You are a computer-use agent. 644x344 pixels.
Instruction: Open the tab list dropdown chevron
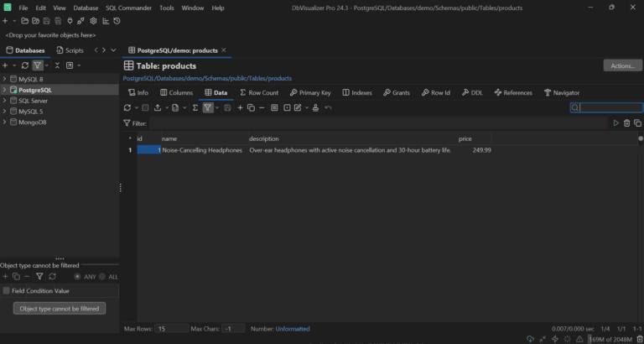coord(113,50)
